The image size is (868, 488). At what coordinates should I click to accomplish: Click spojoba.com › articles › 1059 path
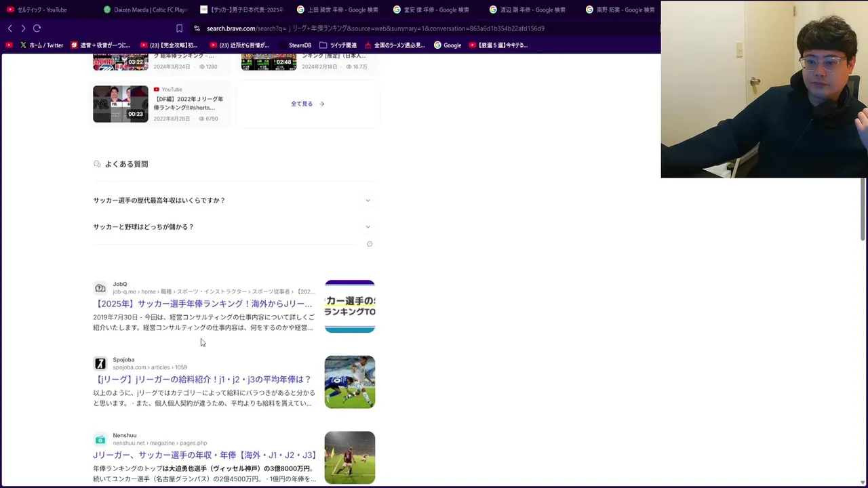tap(150, 367)
